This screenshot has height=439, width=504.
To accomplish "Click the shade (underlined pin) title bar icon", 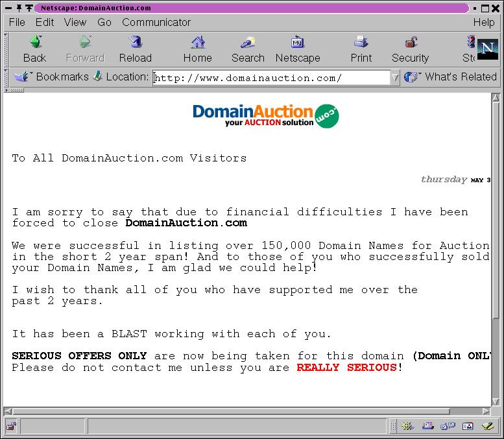I will point(29,8).
